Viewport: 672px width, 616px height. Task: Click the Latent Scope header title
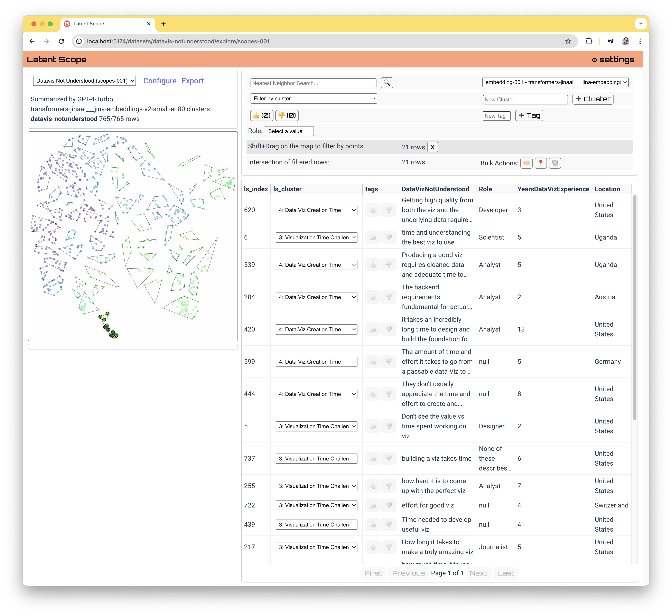tap(57, 59)
